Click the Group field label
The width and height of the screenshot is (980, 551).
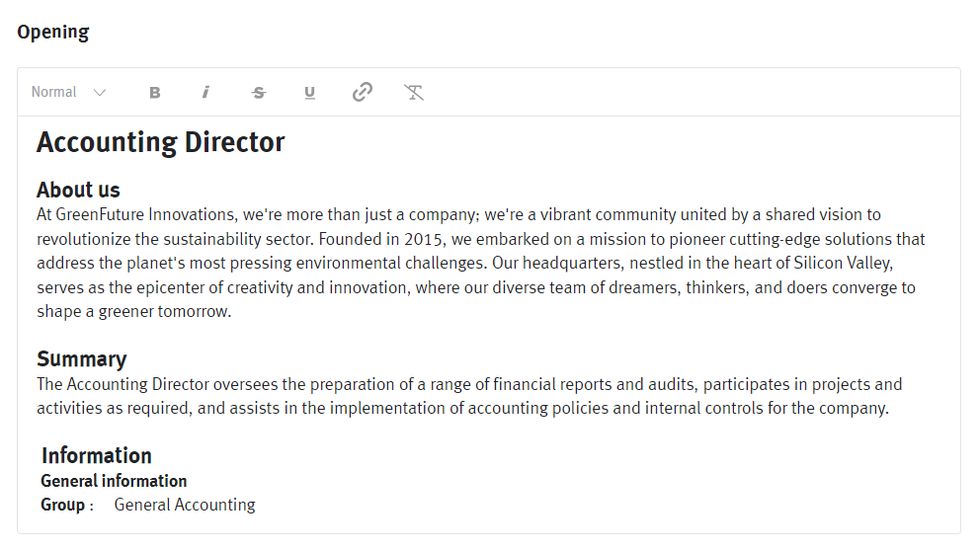tap(62, 505)
